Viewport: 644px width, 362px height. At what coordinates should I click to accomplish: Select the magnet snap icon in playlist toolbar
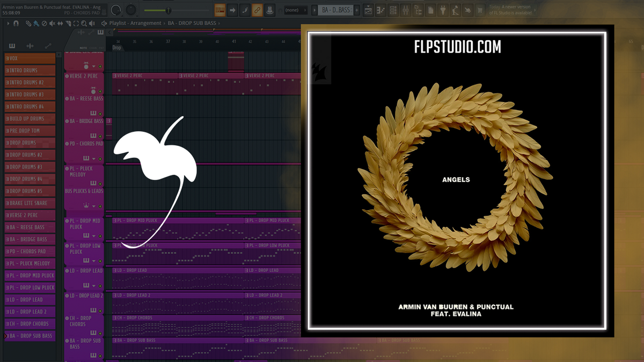[x=16, y=23]
